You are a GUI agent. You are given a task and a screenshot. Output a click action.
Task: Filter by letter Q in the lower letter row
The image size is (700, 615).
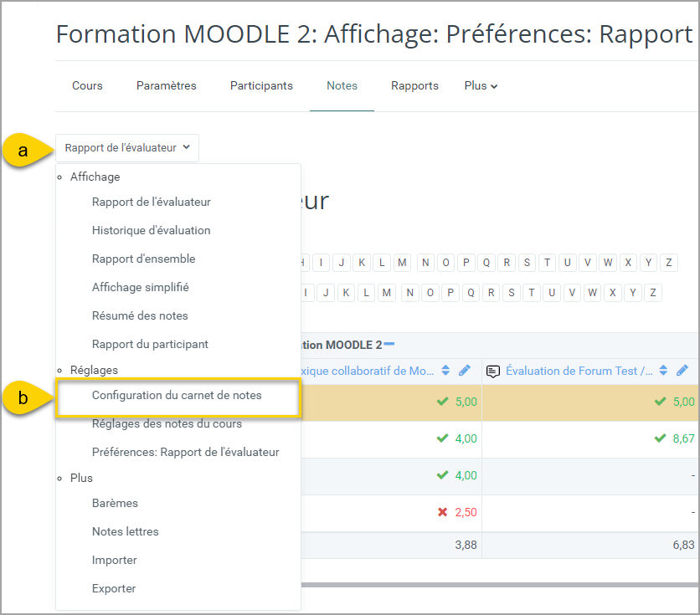[471, 293]
